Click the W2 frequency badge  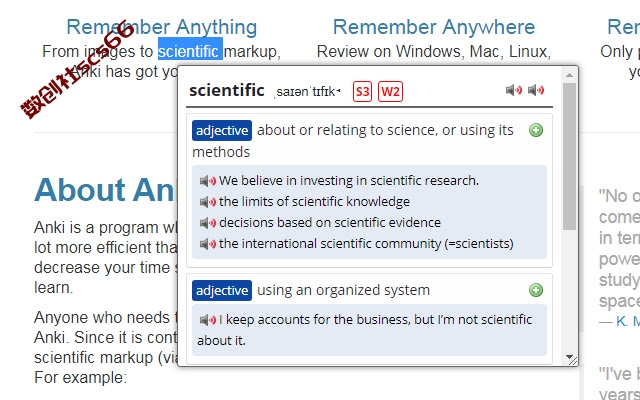(x=390, y=91)
